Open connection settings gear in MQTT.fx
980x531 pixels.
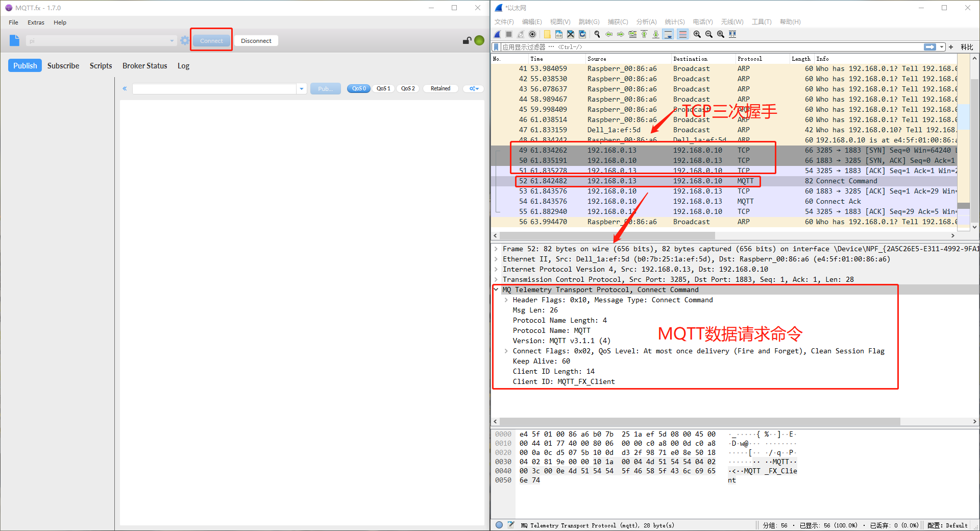pyautogui.click(x=185, y=40)
